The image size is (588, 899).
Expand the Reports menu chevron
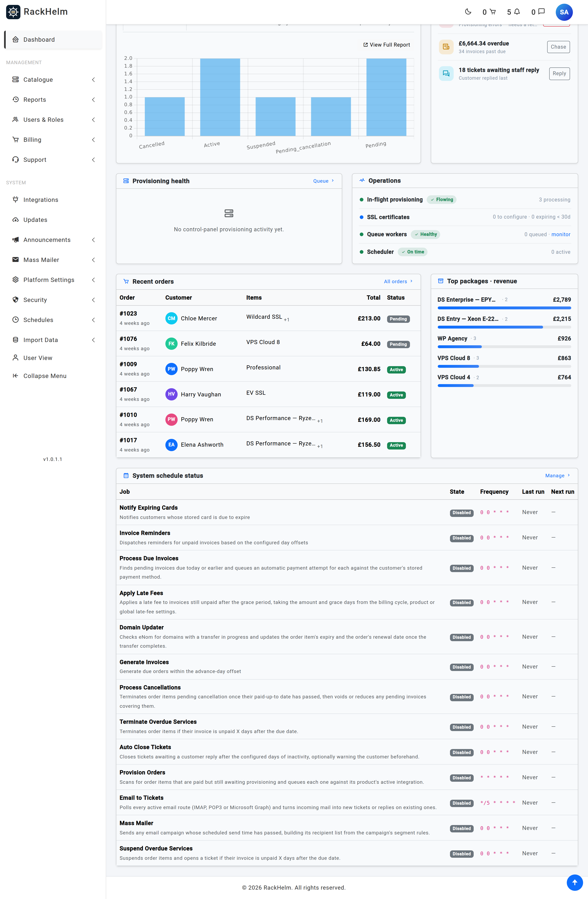click(x=93, y=99)
